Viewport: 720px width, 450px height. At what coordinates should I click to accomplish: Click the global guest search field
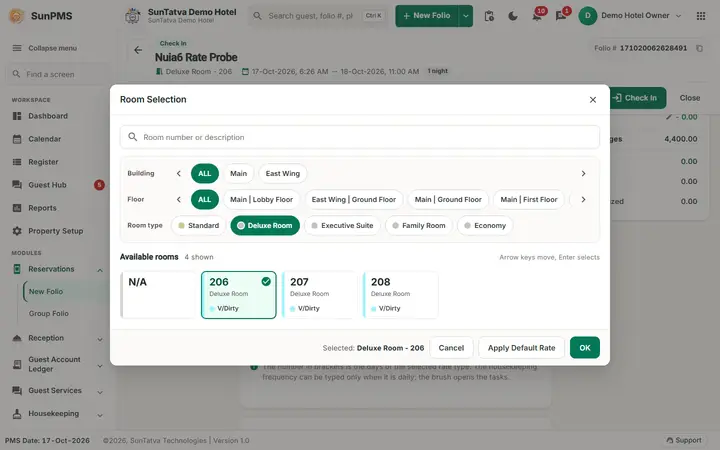pos(319,16)
